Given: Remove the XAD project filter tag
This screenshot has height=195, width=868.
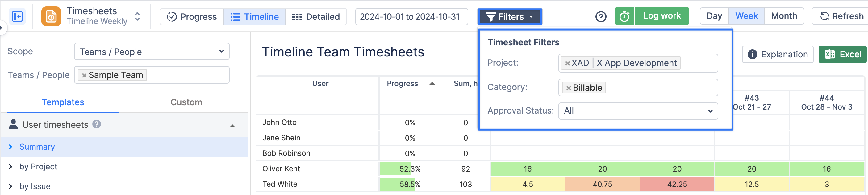Looking at the screenshot, I should point(567,63).
